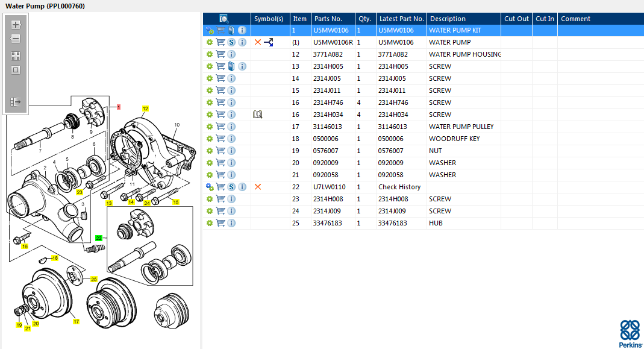Image resolution: width=644 pixels, height=349 pixels.
Task: Click the magnifier search icon in the table header
Action: [x=224, y=19]
